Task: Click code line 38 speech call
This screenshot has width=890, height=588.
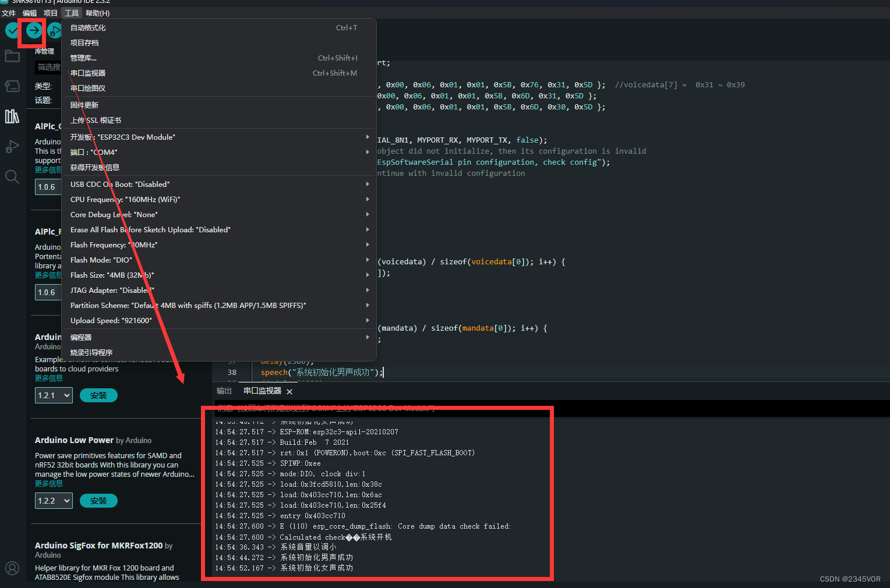Action: (322, 373)
